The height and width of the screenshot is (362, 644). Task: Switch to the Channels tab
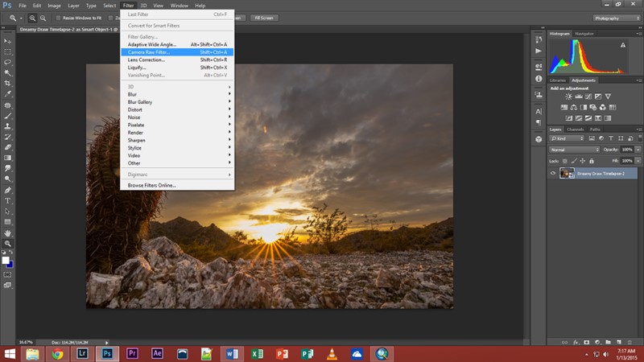click(576, 129)
